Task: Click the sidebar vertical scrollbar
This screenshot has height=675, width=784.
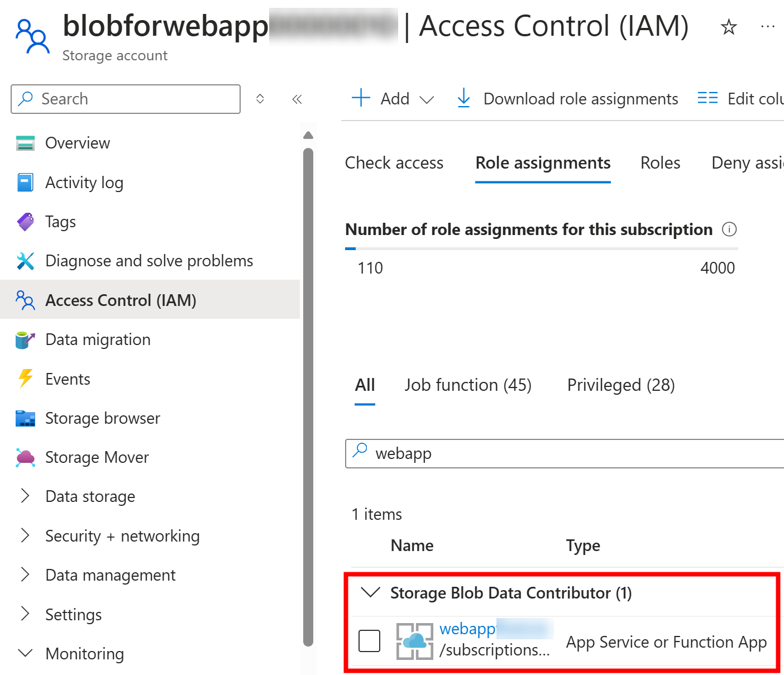Action: click(308, 396)
